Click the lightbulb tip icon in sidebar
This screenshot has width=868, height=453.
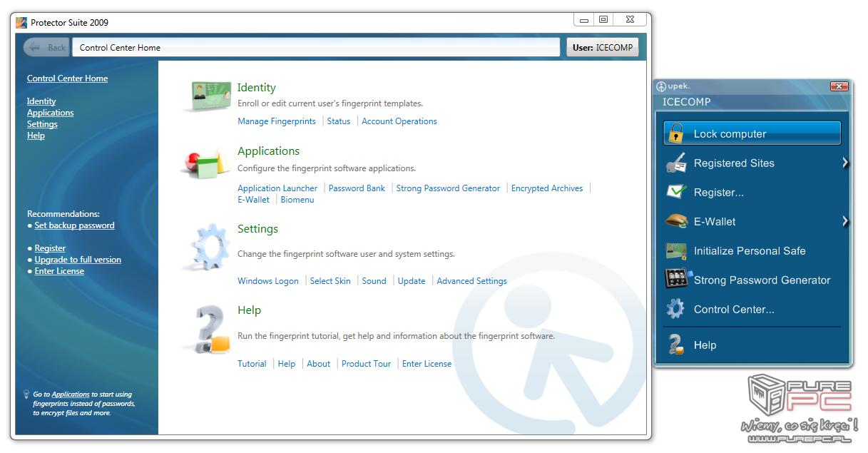[x=26, y=394]
